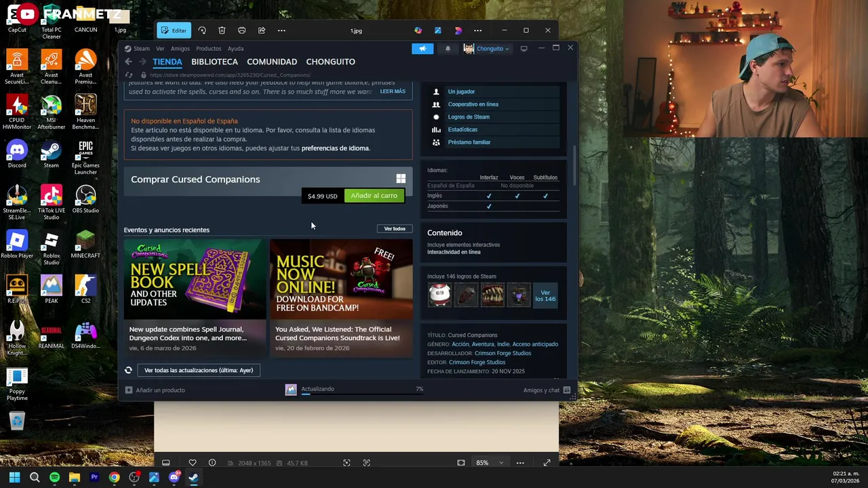Open Discord desktop shortcut
This screenshot has width=868, height=488.
17,155
